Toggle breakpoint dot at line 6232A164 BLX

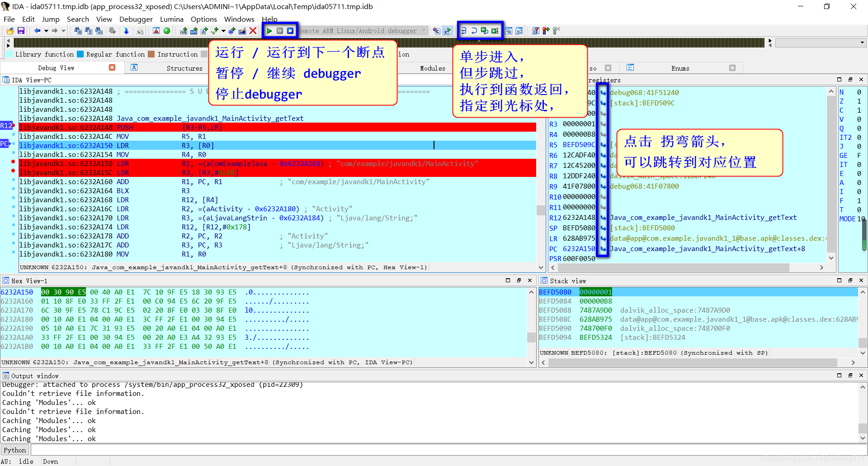click(x=13, y=189)
